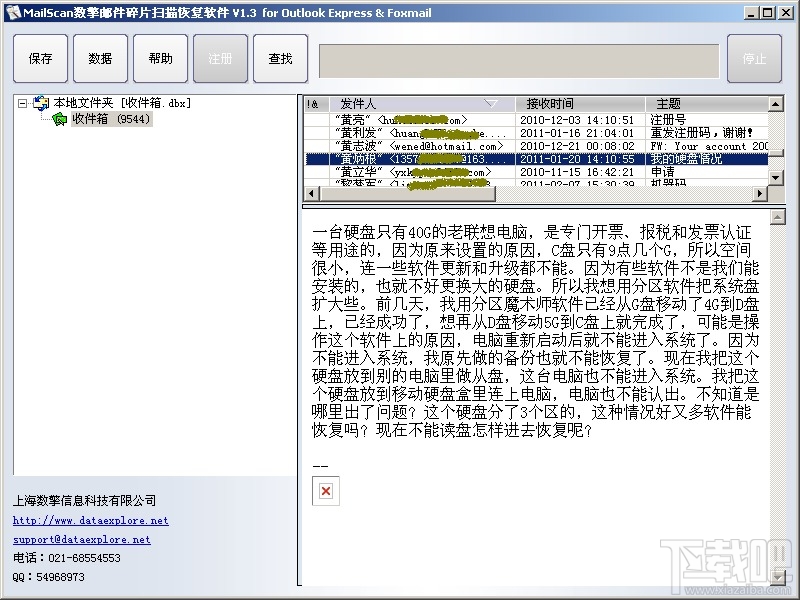Click the empty progress bar area
The height and width of the screenshot is (600, 800).
(519, 61)
